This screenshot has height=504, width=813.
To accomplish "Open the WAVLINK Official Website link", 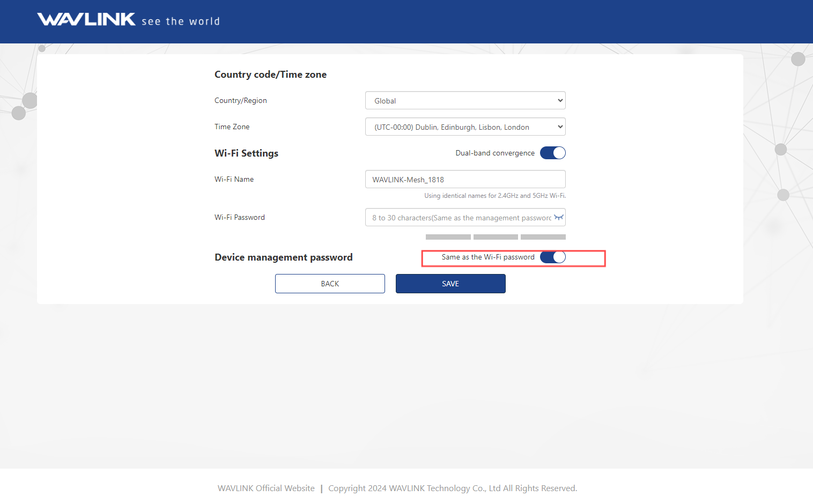I will coord(266,488).
